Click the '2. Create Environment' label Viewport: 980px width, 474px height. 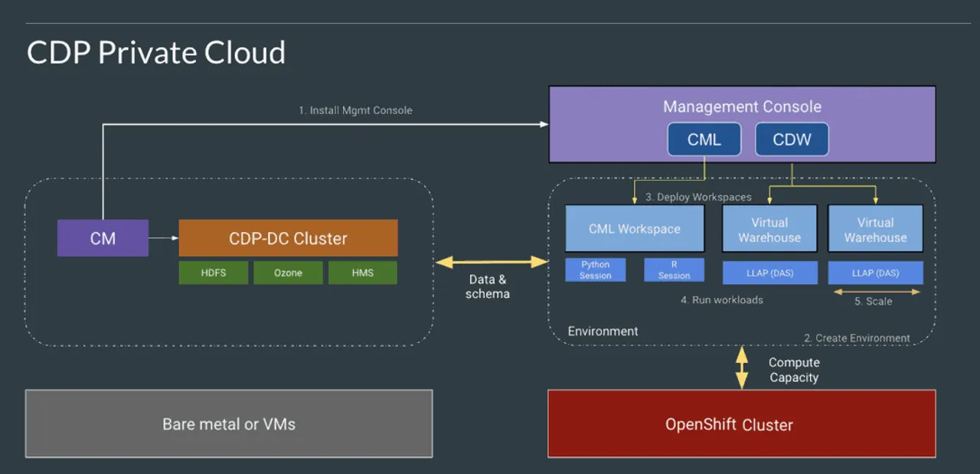pyautogui.click(x=857, y=338)
